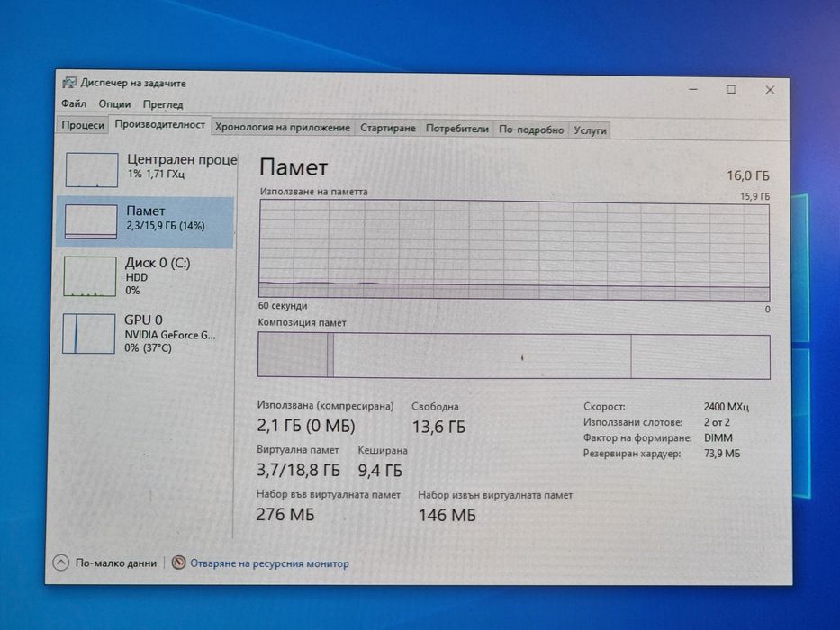Open Отваряне на ресурсния монитор link
This screenshot has height=630, width=840.
click(x=269, y=563)
